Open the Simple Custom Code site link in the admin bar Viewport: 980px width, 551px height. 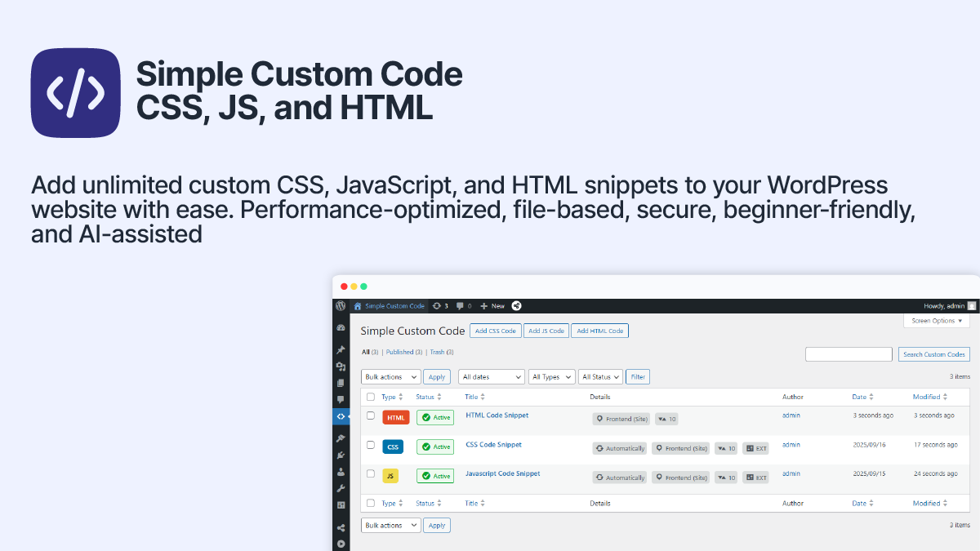[390, 306]
